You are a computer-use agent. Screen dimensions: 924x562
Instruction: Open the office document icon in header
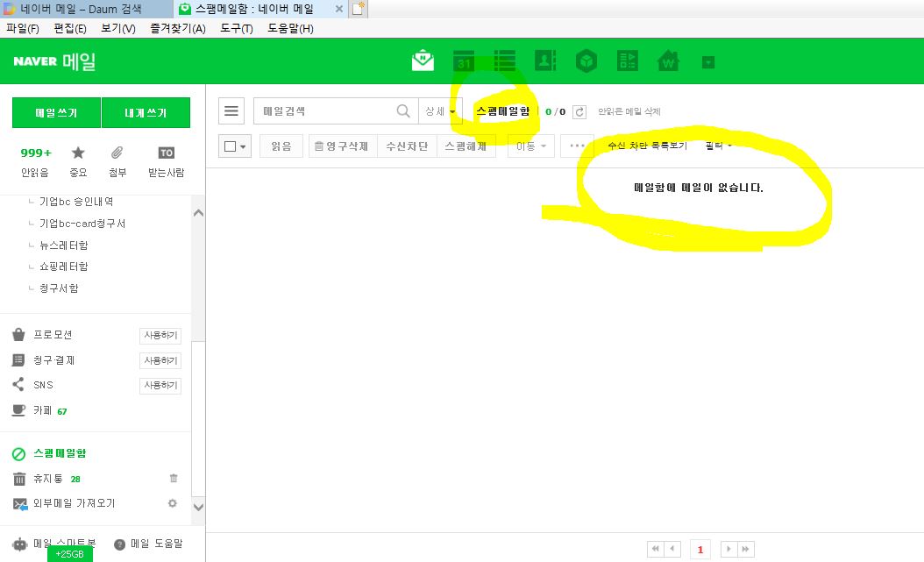coord(627,60)
